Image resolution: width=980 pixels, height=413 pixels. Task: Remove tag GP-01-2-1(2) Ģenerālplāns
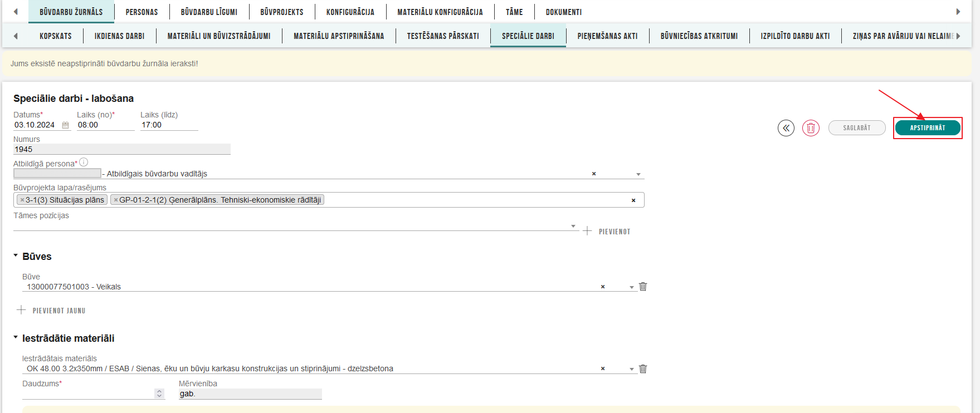point(116,200)
